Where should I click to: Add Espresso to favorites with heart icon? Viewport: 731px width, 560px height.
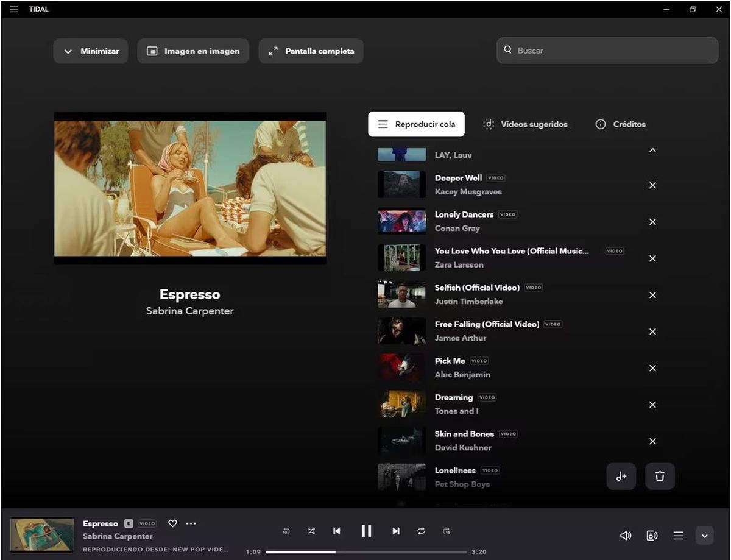point(172,523)
